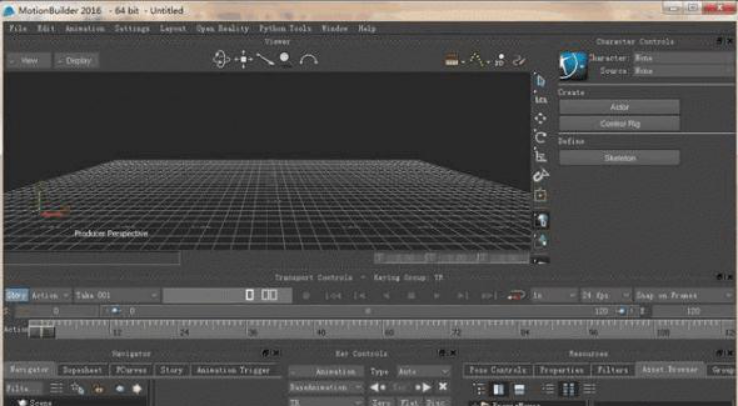This screenshot has width=738, height=406.
Task: Open the Display dropdown in Viewer
Action: pos(76,60)
